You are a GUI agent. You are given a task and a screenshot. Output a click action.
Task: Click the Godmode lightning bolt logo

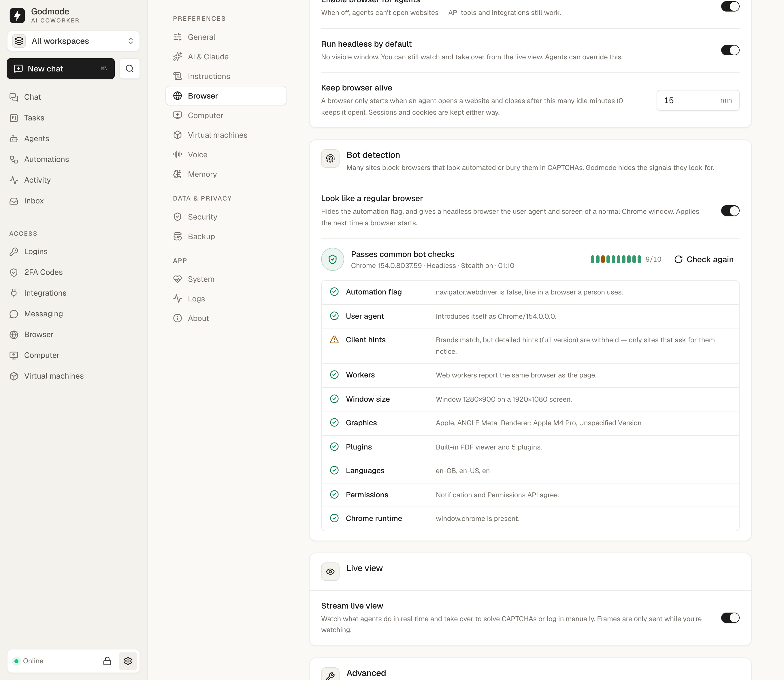coord(17,15)
